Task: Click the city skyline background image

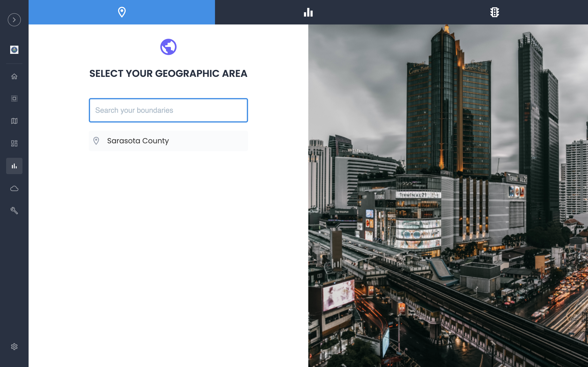Action: click(448, 195)
